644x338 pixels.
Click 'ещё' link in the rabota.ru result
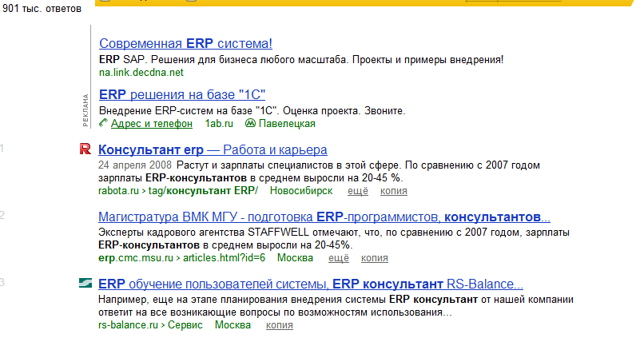click(358, 191)
